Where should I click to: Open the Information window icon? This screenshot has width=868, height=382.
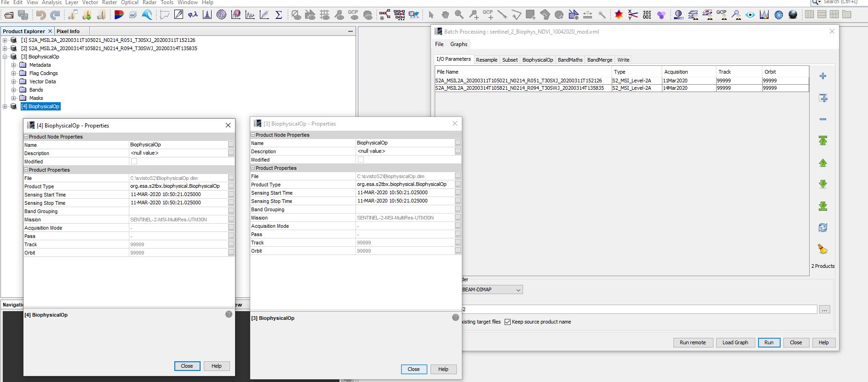[221, 15]
